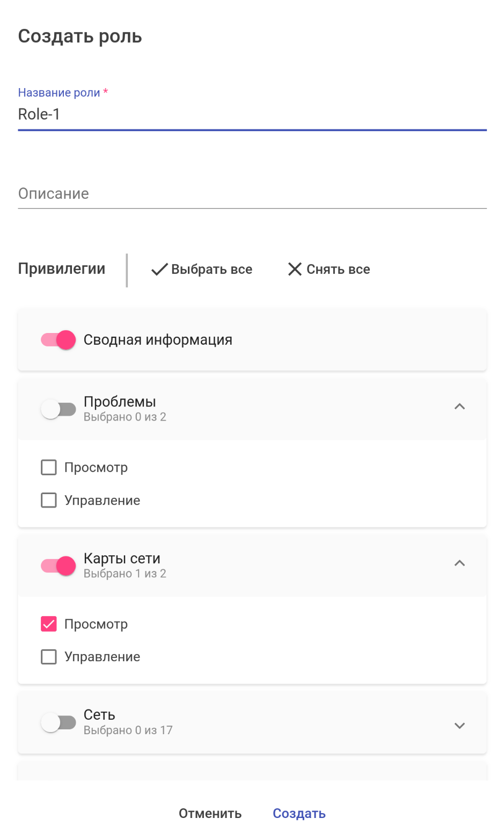Image resolution: width=504 pixels, height=840 pixels.
Task: Collapse the Карты сети section chevron
Action: [x=459, y=563]
